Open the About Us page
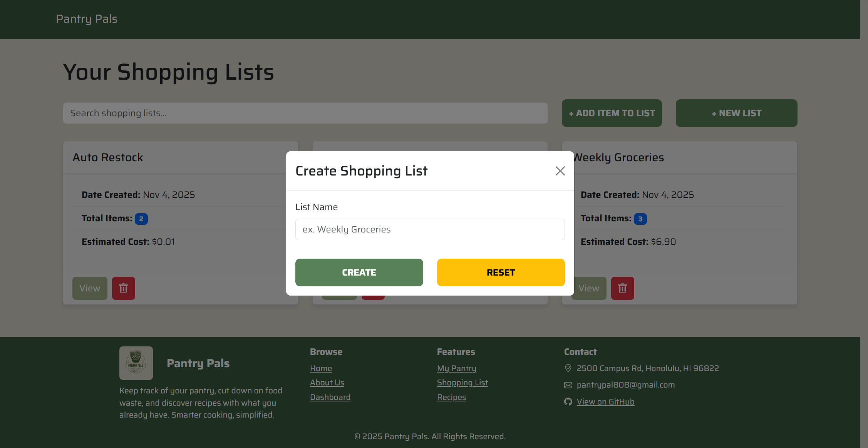 click(x=327, y=382)
